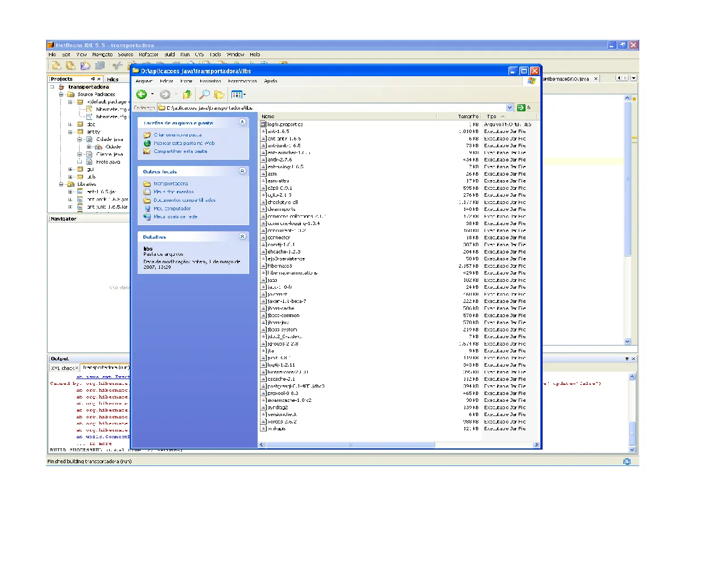Close the NetBeans Output panel
The width and height of the screenshot is (728, 582).
633,359
